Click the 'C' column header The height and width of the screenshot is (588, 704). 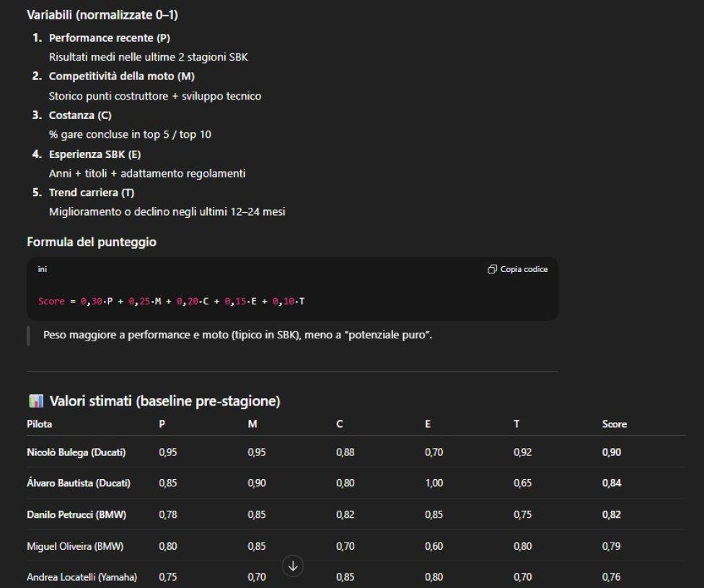pos(340,424)
